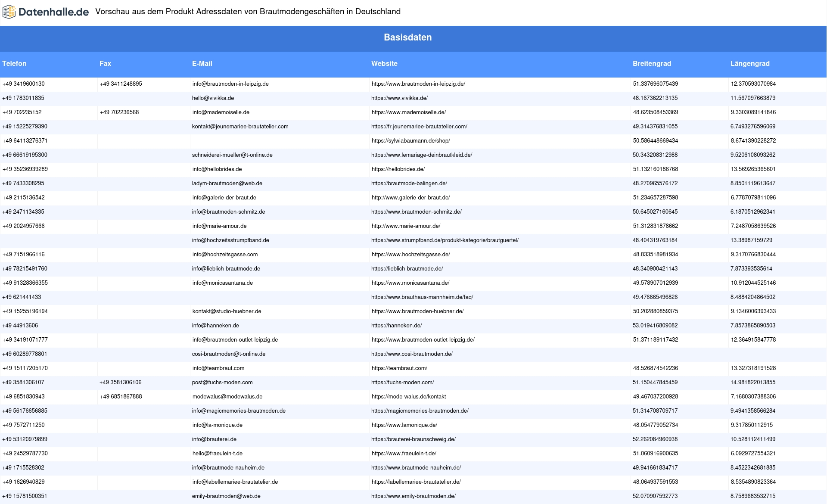Image resolution: width=827 pixels, height=504 pixels.
Task: Open the hochzeitsgasse.de website URL
Action: (x=410, y=255)
